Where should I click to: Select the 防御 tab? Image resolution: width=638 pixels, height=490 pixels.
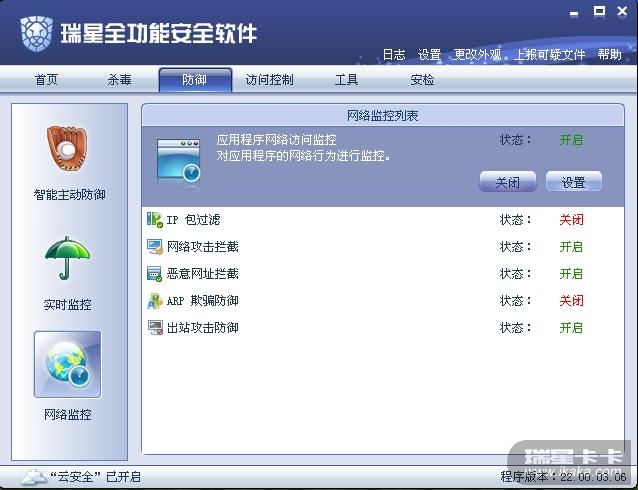click(195, 80)
